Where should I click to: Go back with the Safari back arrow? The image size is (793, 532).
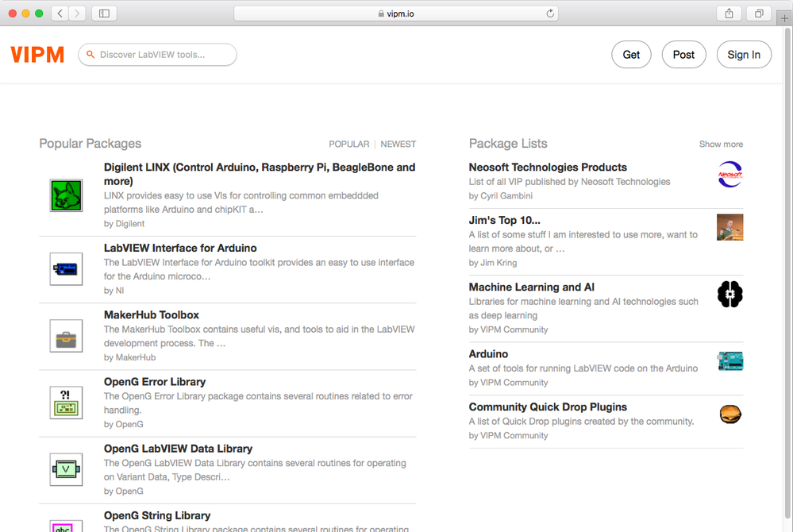click(60, 13)
